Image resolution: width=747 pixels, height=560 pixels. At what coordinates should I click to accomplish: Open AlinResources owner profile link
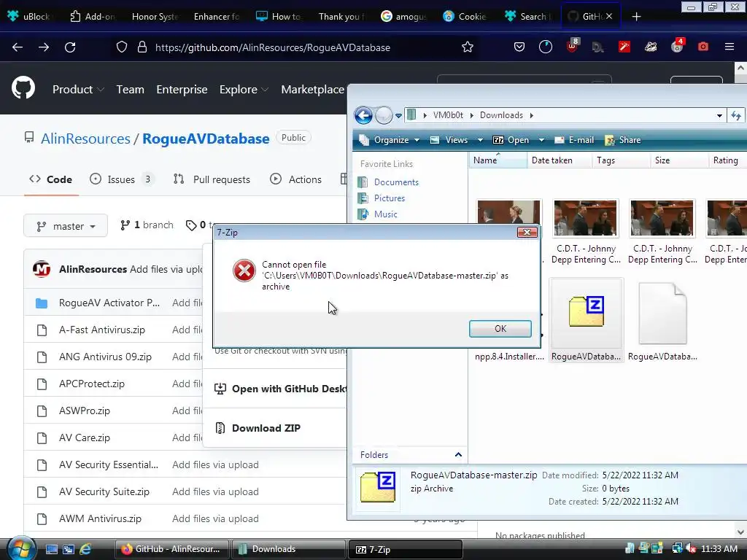pos(85,139)
